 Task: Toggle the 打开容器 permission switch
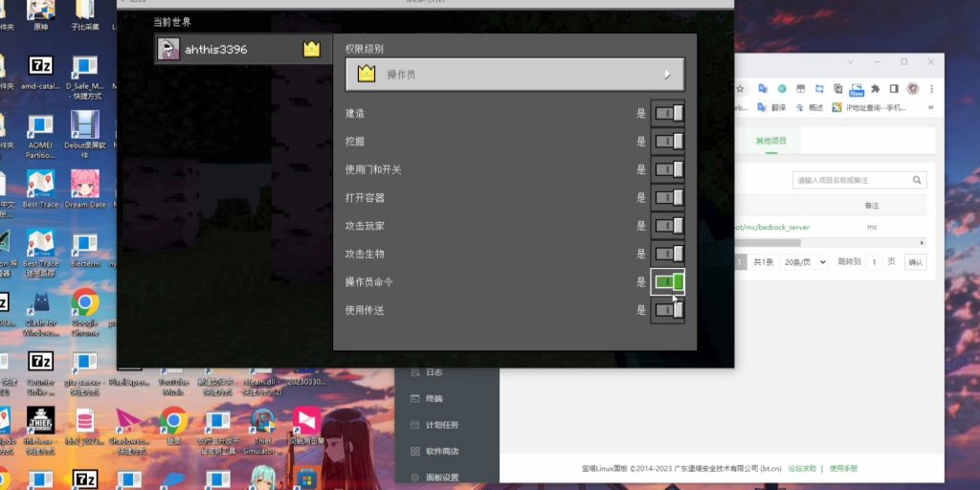pyautogui.click(x=667, y=197)
